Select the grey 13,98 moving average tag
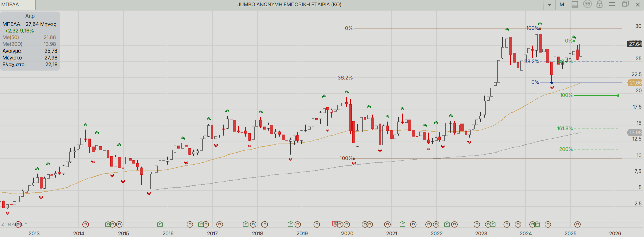 click(x=635, y=133)
